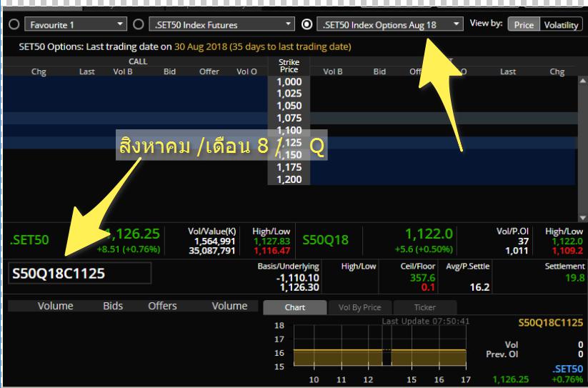Select strike price 1,050 row

289,106
